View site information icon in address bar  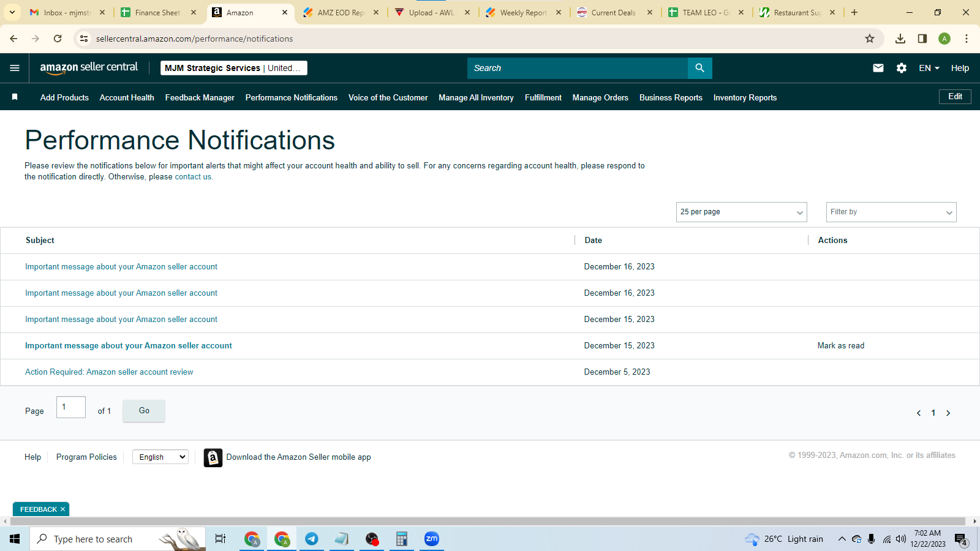[x=84, y=39]
